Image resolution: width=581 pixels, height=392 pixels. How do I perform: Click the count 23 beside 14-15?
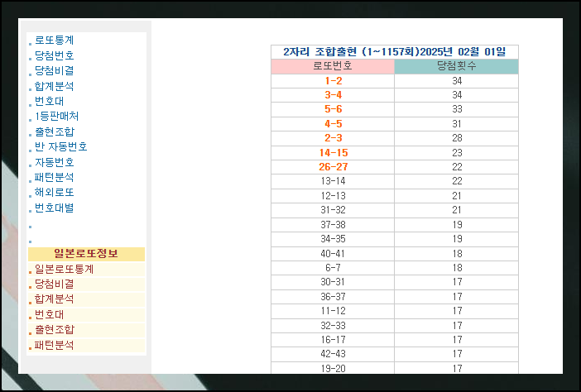coord(457,153)
